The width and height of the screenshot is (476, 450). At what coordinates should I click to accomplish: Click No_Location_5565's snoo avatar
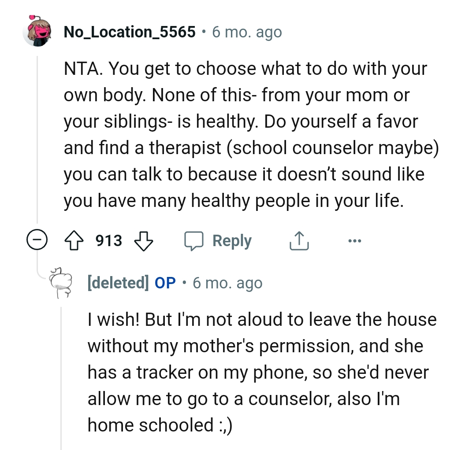coord(37,32)
